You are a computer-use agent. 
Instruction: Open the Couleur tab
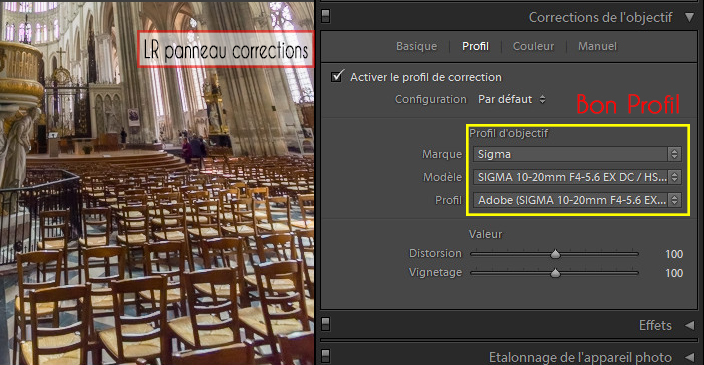(x=533, y=46)
